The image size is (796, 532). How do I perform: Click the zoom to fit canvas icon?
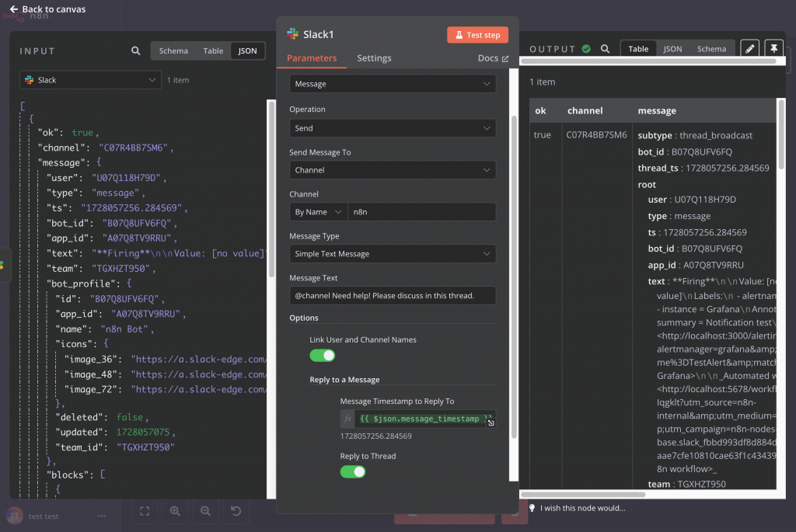click(145, 511)
